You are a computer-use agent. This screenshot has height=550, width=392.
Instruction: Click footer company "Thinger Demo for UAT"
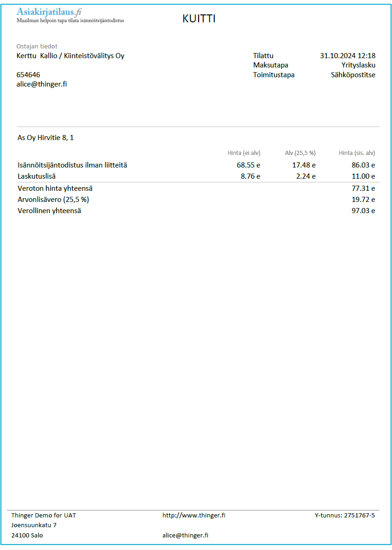coord(43,515)
